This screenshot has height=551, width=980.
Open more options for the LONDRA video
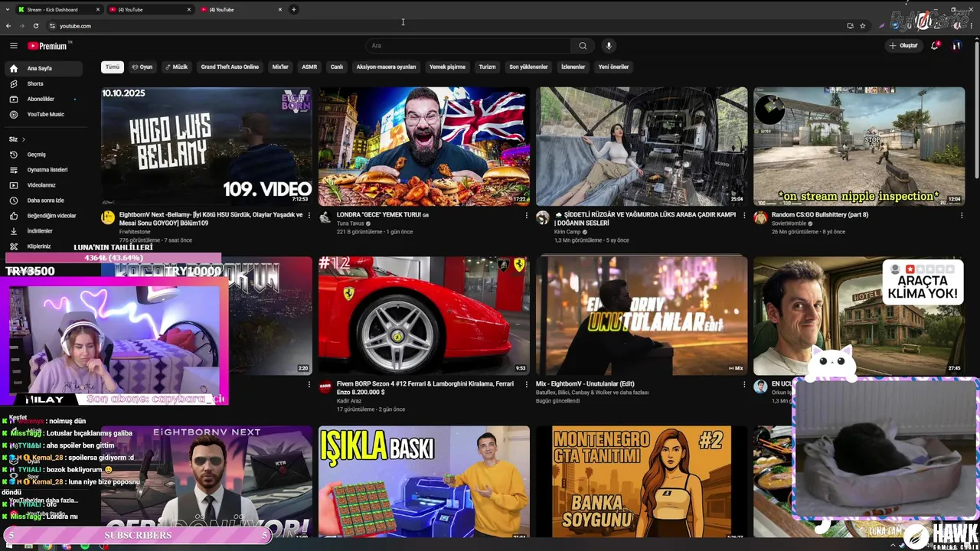[527, 216]
